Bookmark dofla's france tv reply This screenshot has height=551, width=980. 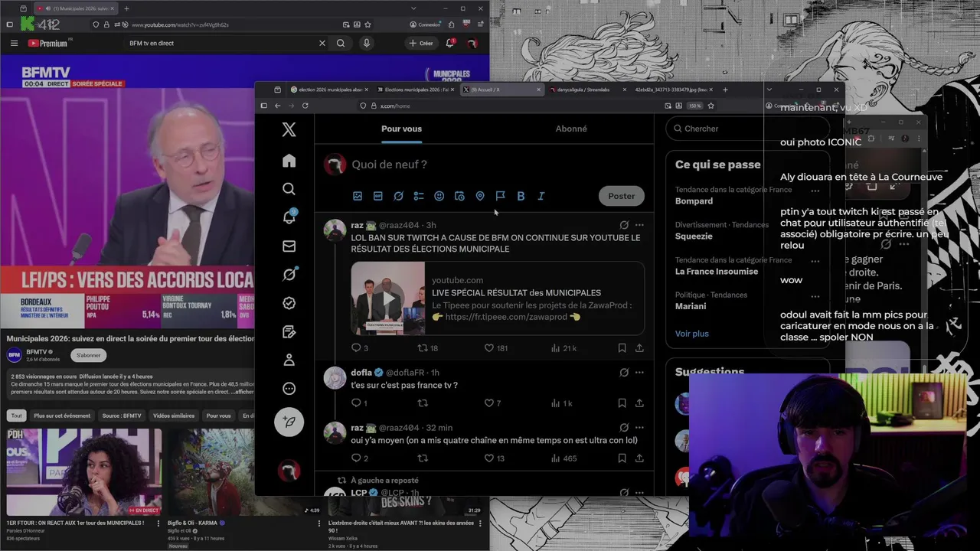tap(622, 403)
